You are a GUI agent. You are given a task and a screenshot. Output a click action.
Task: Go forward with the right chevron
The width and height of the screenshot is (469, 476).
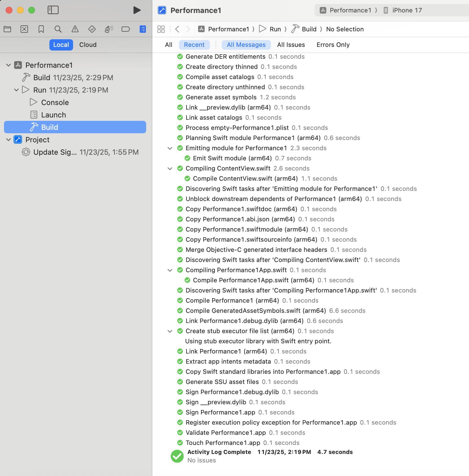click(188, 29)
